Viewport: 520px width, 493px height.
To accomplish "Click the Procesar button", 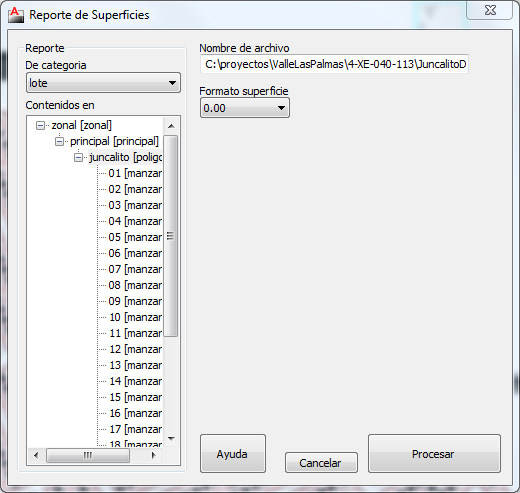I will click(434, 454).
